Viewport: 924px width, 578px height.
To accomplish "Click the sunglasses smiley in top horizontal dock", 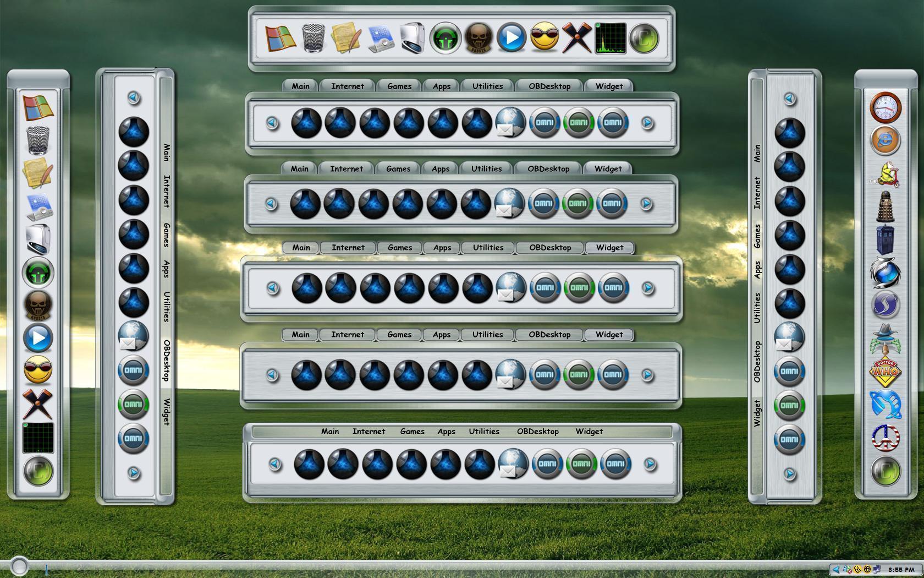I will click(544, 38).
